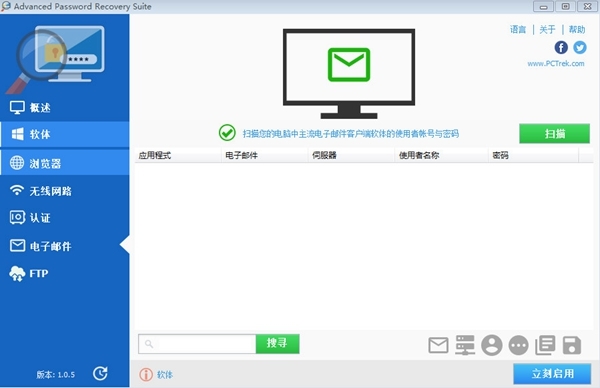Click the user account icon in toolbar
The image size is (600, 388).
coord(492,345)
